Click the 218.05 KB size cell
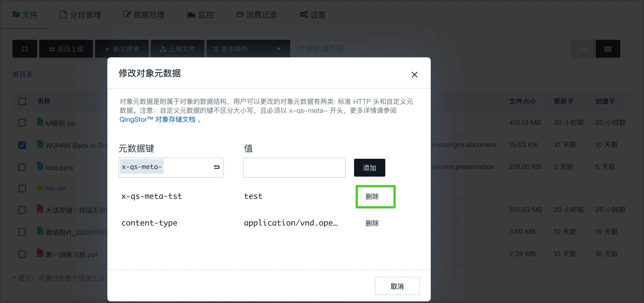The image size is (644, 303). [x=525, y=167]
